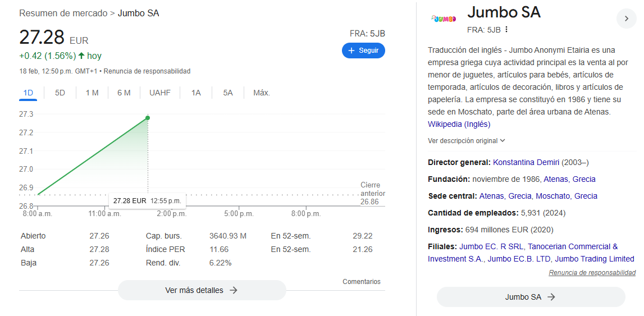Click Renuncia de responsabilidad under the price
The image size is (644, 316).
147,71
